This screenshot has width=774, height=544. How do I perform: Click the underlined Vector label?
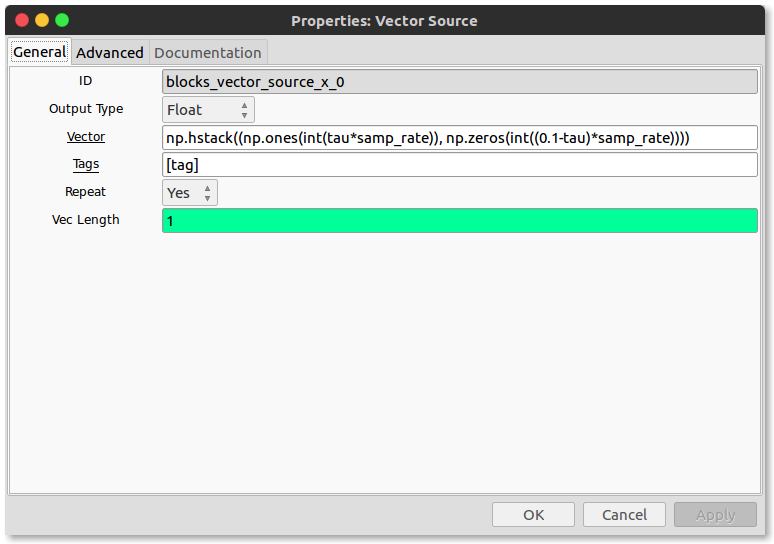(86, 137)
